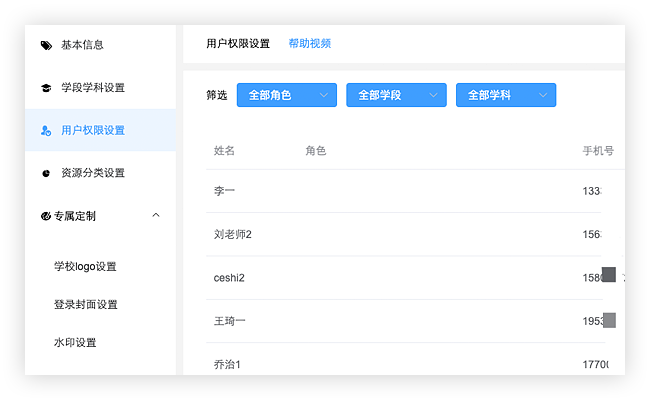The height and width of the screenshot is (400, 650).
Task: Click the user icon beside 用户权限设置
Action: coord(46,130)
